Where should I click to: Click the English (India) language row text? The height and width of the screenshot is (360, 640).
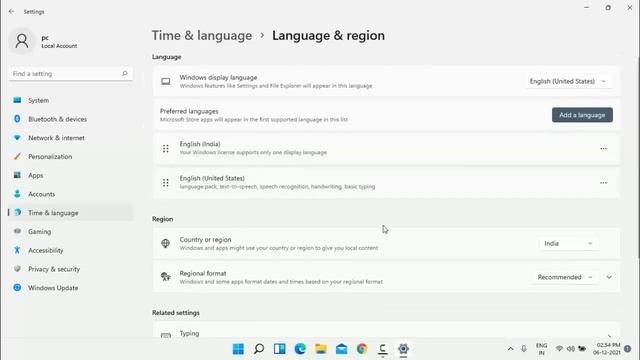pyautogui.click(x=200, y=144)
